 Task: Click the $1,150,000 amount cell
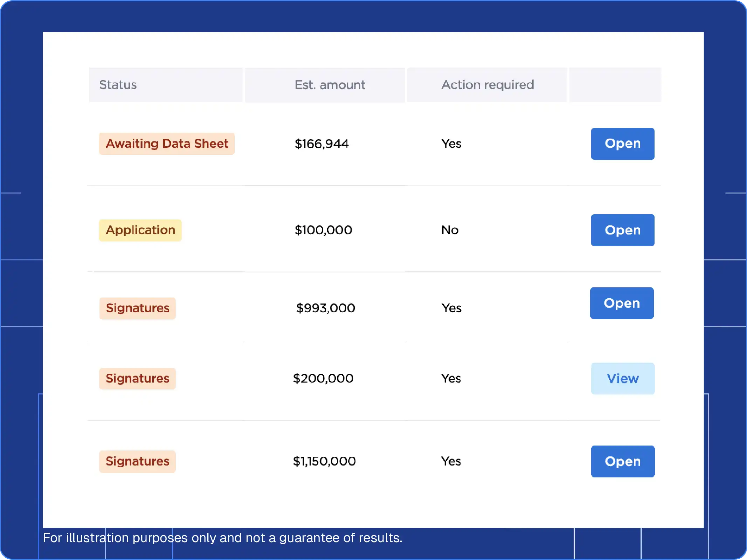324,461
